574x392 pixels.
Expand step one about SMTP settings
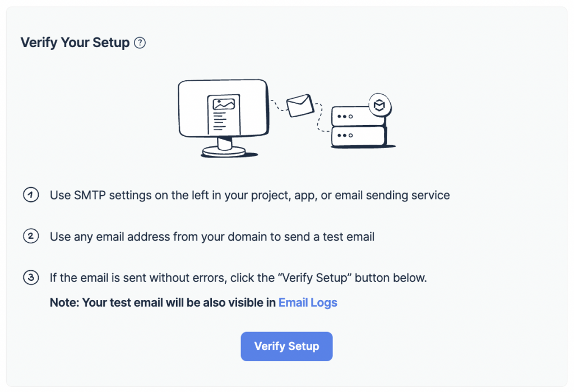click(x=249, y=195)
